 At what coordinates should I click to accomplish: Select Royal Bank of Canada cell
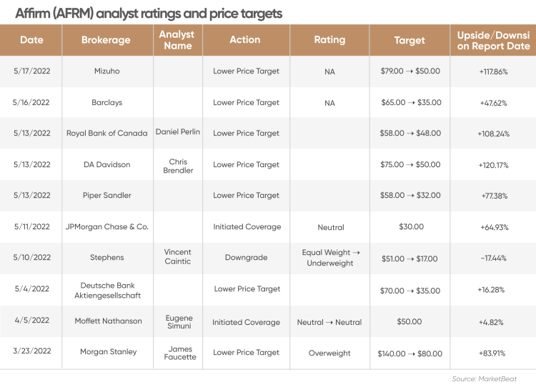click(107, 134)
